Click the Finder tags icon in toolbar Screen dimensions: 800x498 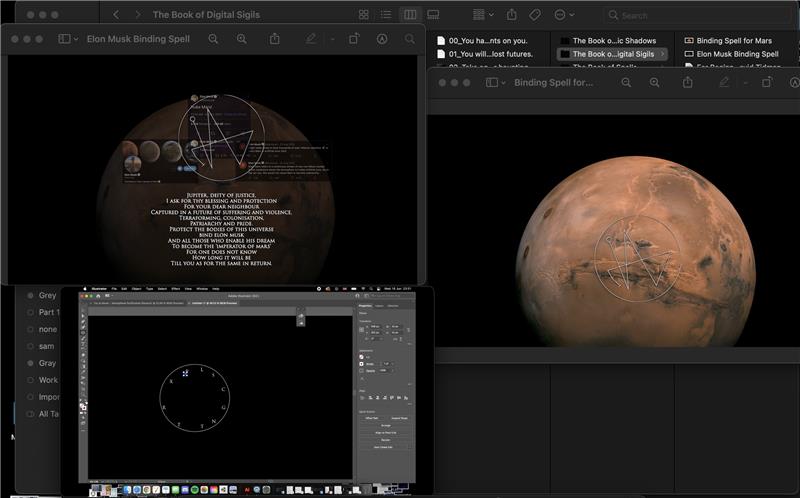coord(535,15)
